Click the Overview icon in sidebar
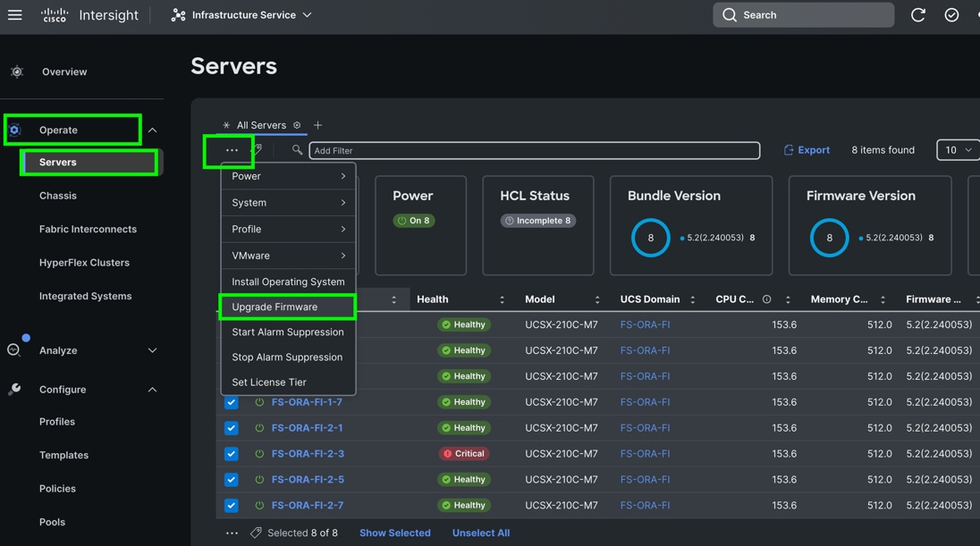Viewport: 980px width, 546px height. 17,71
